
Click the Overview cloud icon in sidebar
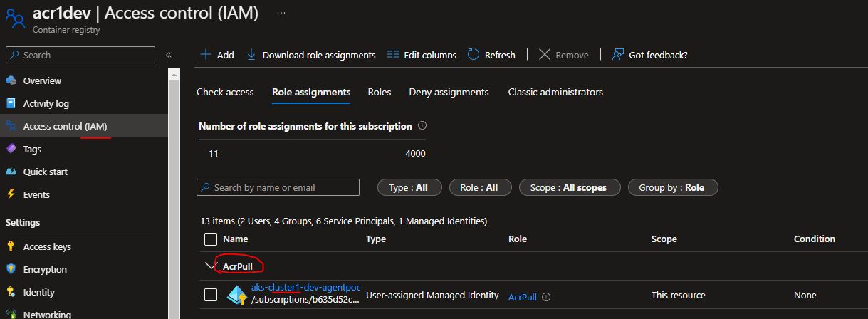tap(11, 80)
